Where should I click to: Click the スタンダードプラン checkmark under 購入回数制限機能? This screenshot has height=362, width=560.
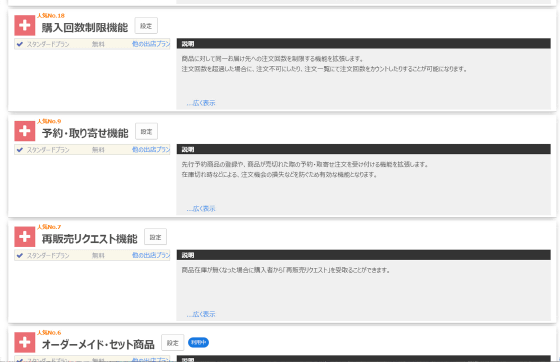[x=20, y=44]
